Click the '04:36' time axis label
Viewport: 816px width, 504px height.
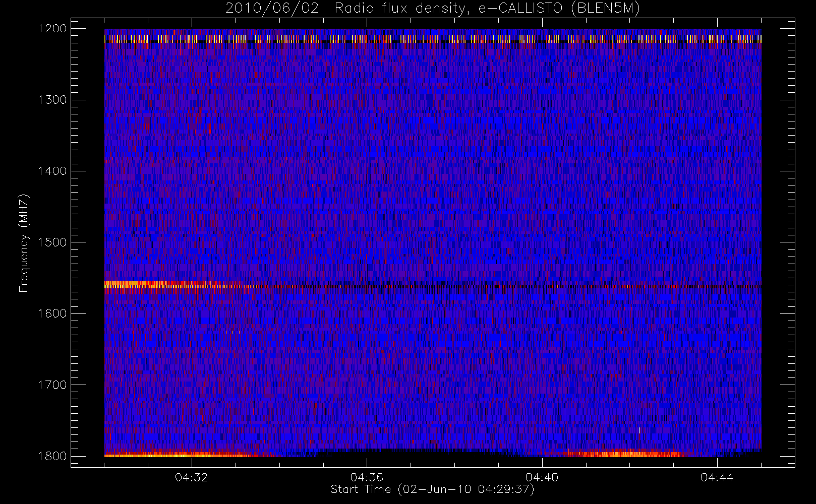(x=367, y=477)
